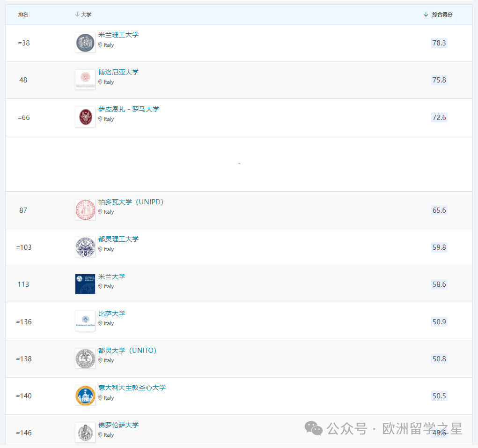The height and width of the screenshot is (448, 478).
Task: Click Italy location pin under 比萨大学
Action: click(x=100, y=323)
